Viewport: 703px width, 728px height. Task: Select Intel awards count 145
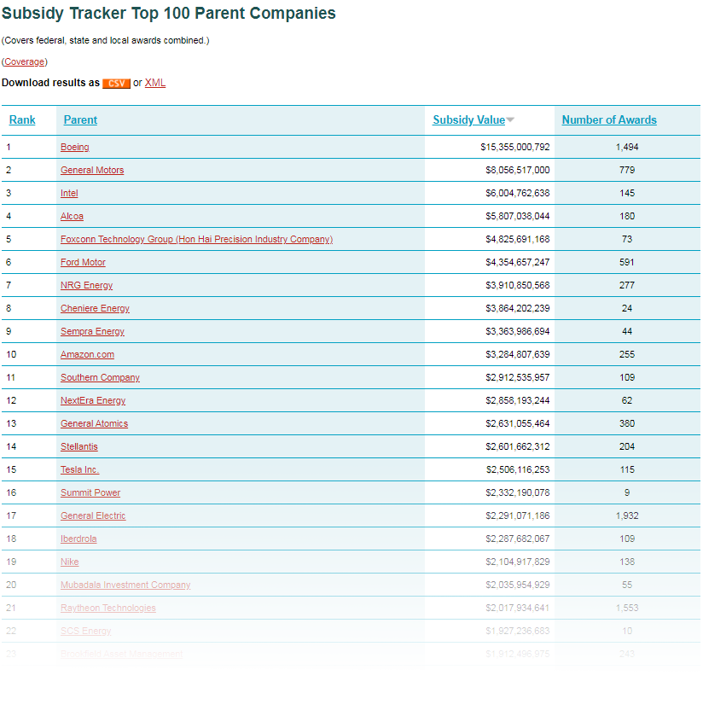click(627, 193)
